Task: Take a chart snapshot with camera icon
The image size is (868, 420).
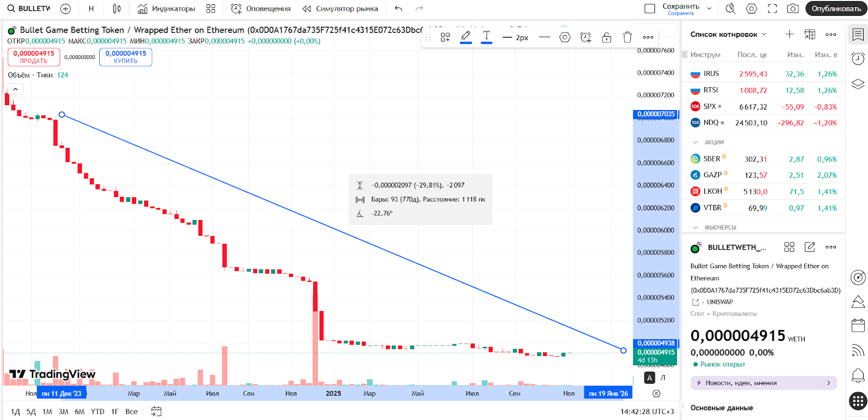Action: [793, 9]
